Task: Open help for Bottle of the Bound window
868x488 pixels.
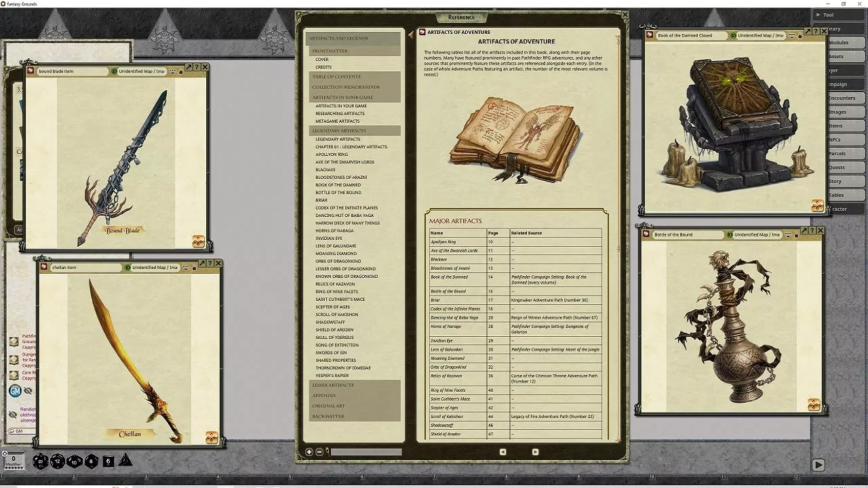Action: pyautogui.click(x=812, y=230)
